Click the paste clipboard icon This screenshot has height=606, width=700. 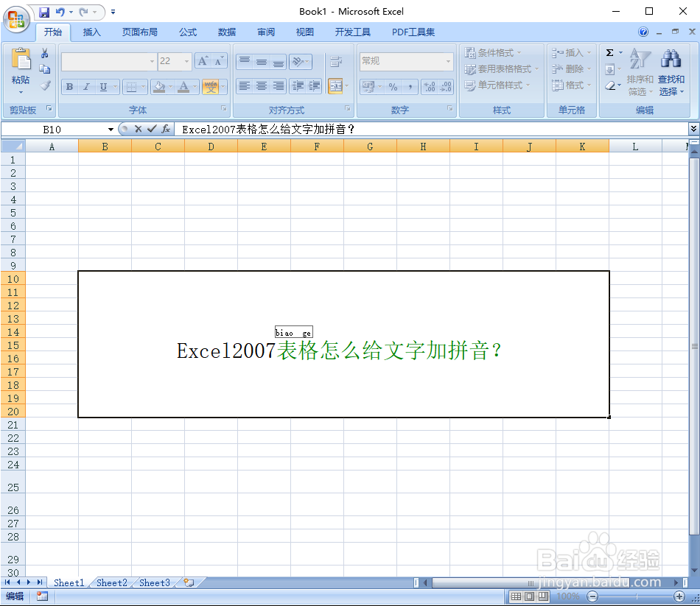21,59
